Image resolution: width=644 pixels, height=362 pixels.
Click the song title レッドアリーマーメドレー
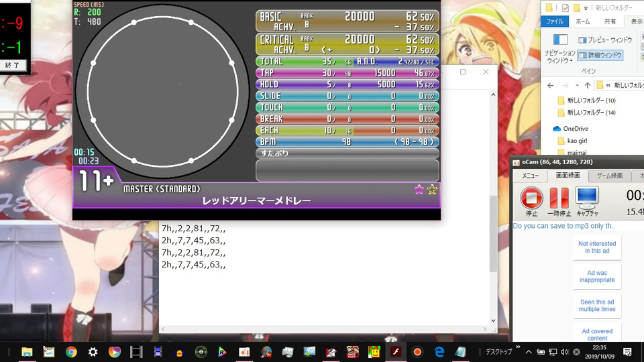click(256, 200)
